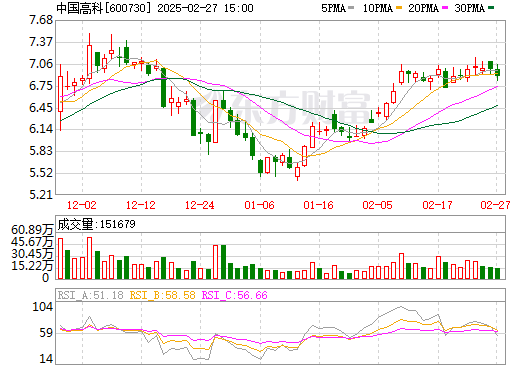
Task: Click the 01-06 date axis label
Action: coord(259,205)
